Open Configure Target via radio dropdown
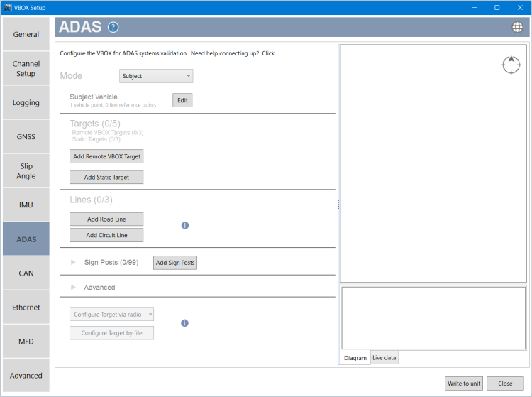Screen dimensions: 532x397 [x=111, y=314]
